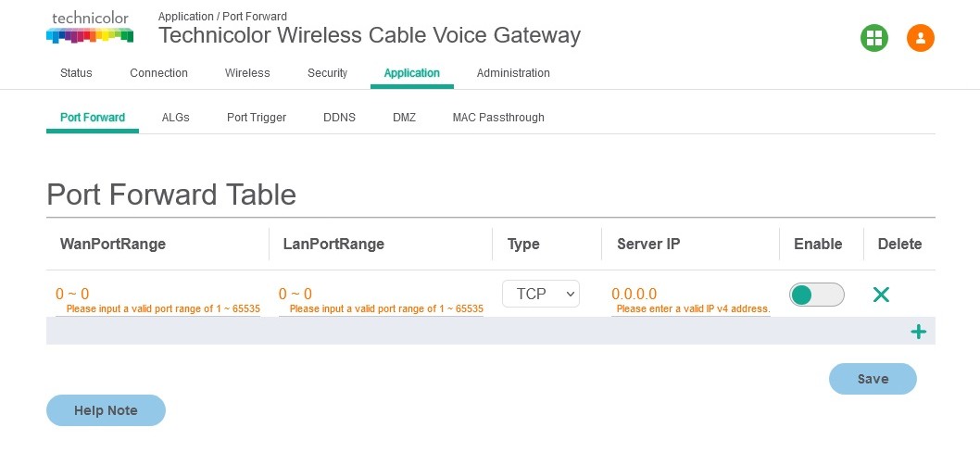Delete the port forward rule with X
The width and height of the screenshot is (980, 465).
(881, 295)
